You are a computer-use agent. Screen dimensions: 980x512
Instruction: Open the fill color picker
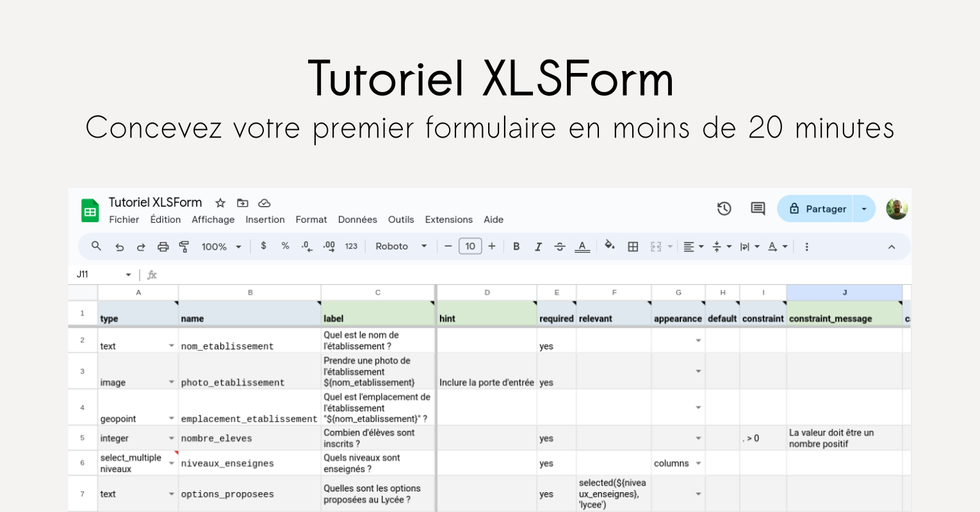click(609, 246)
